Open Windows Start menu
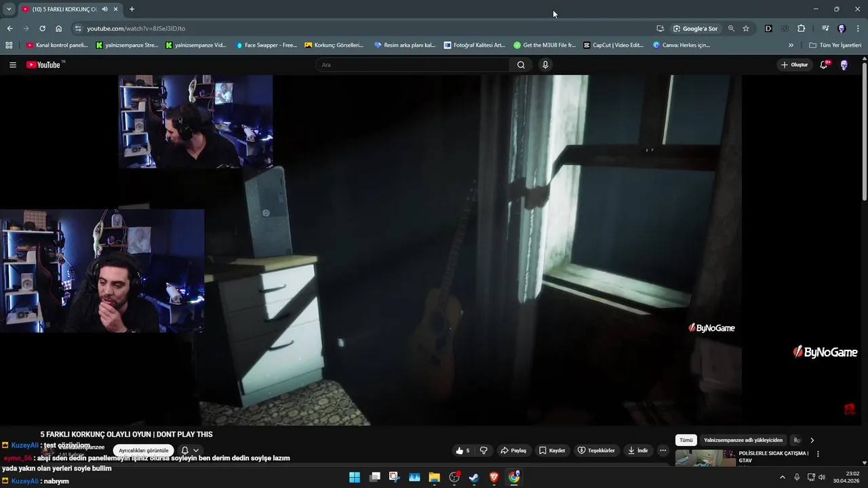The width and height of the screenshot is (868, 488). 355,477
